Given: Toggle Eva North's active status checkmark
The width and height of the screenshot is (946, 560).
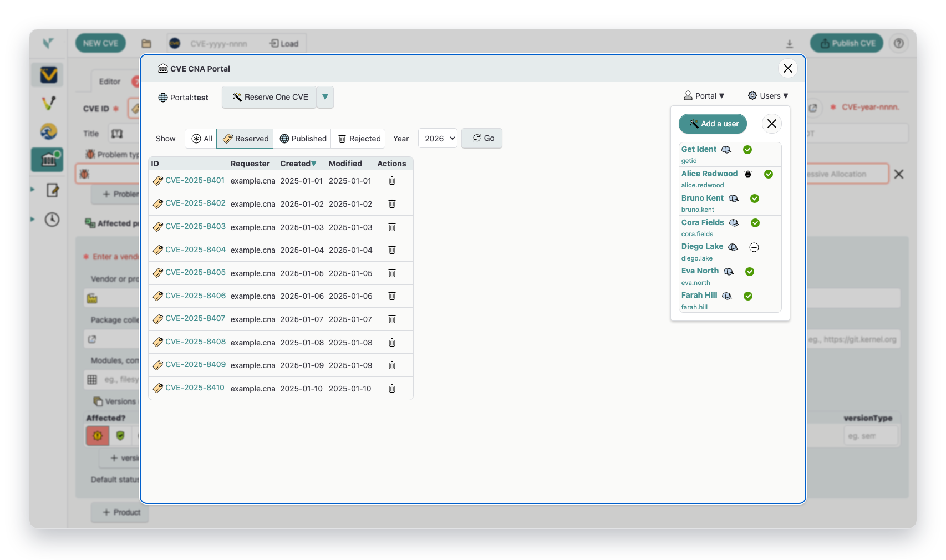Looking at the screenshot, I should pyautogui.click(x=750, y=272).
